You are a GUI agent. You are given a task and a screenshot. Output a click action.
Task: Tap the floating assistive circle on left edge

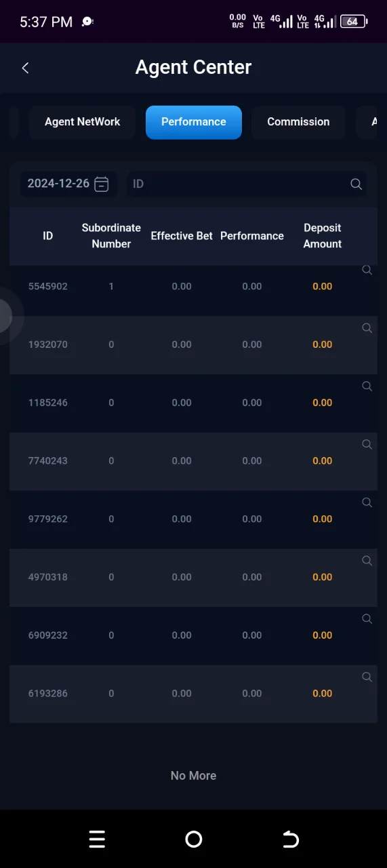(x=5, y=315)
